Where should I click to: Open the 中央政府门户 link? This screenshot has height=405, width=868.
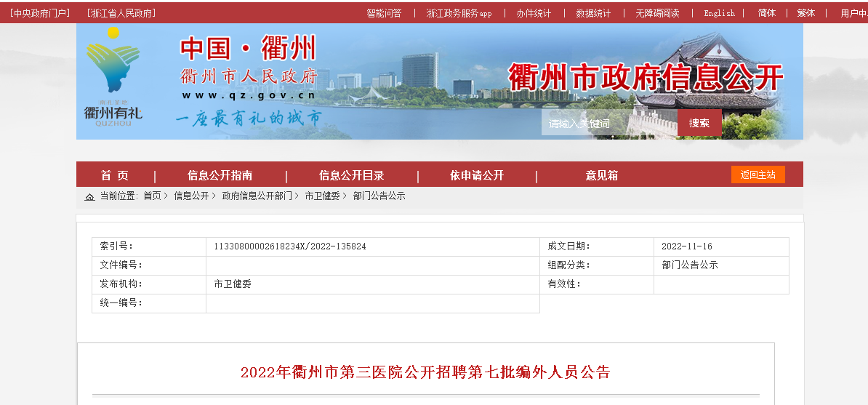click(x=40, y=13)
